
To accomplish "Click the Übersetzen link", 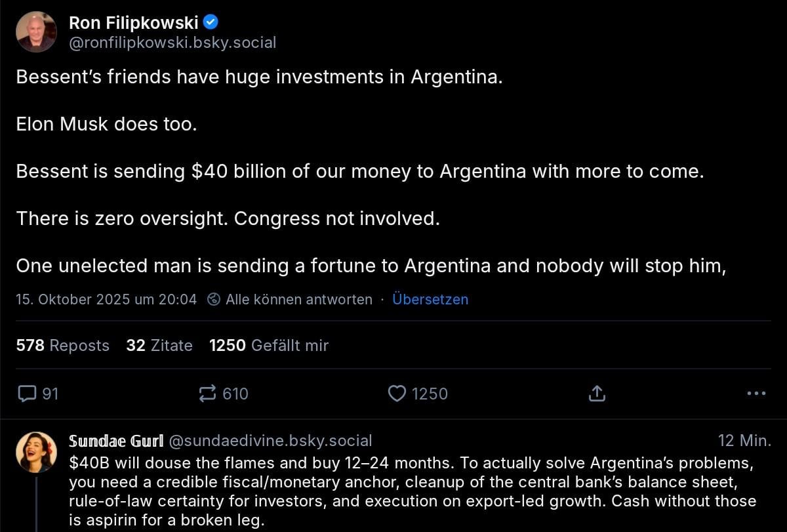I will 430,300.
